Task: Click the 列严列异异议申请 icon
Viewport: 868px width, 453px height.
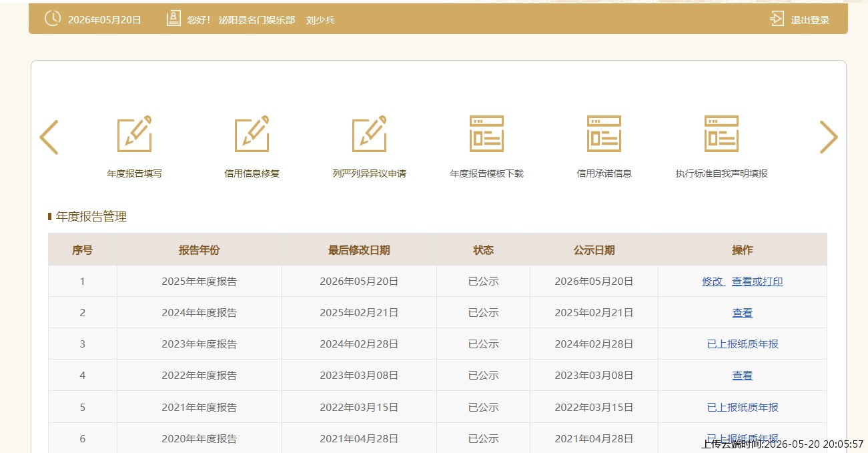Action: [369, 133]
